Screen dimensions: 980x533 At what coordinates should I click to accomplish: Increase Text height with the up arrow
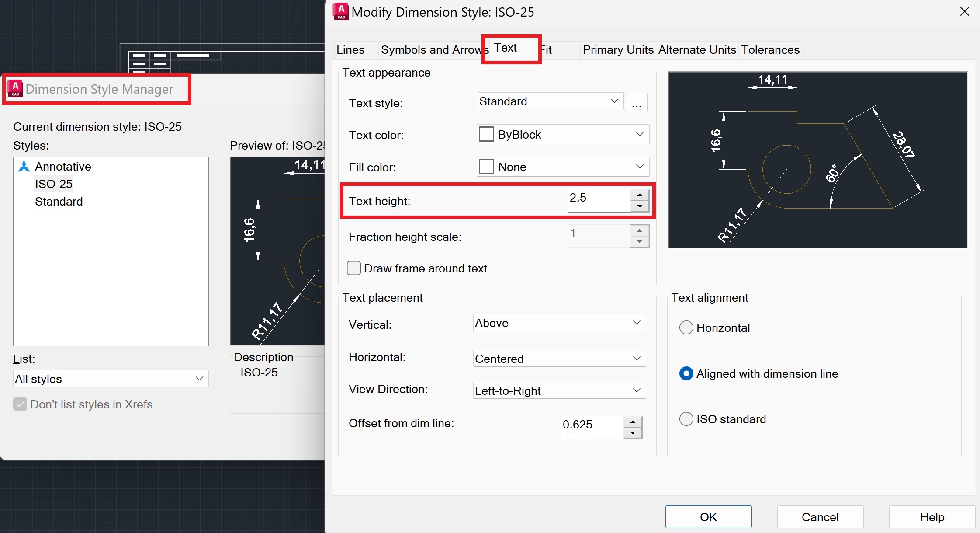pyautogui.click(x=640, y=195)
